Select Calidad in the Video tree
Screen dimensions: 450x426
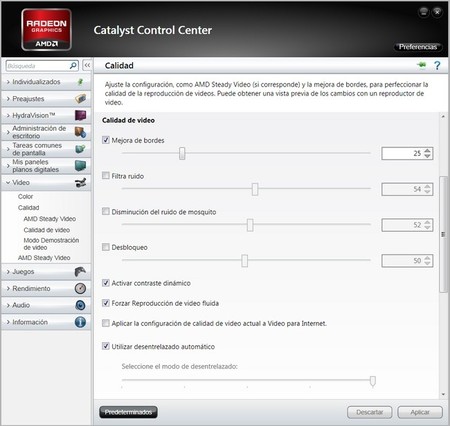pyautogui.click(x=28, y=208)
